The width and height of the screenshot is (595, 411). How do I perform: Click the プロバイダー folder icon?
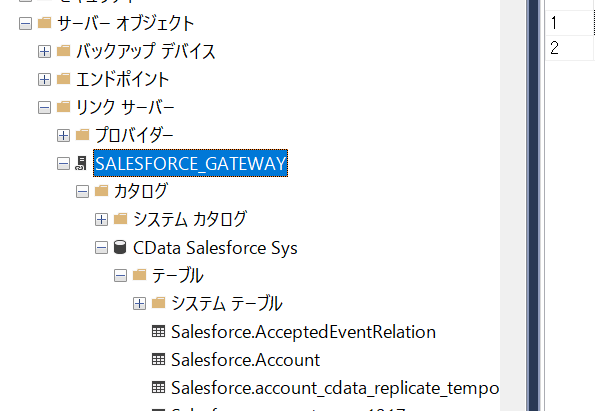[82, 135]
